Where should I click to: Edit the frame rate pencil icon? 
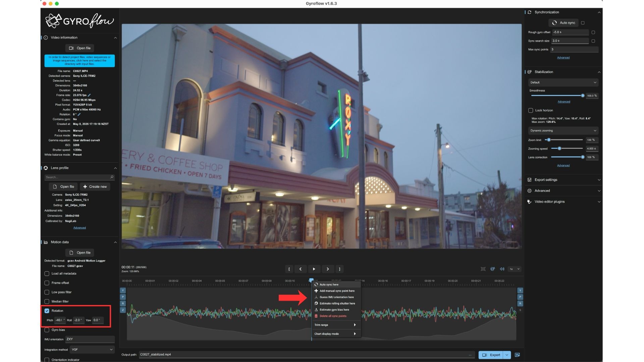[x=89, y=95]
